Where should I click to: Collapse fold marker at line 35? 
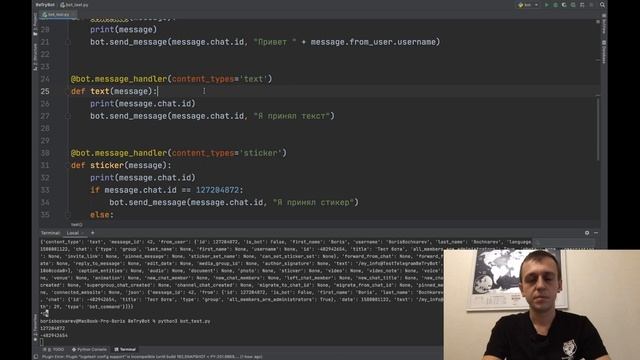pyautogui.click(x=68, y=215)
